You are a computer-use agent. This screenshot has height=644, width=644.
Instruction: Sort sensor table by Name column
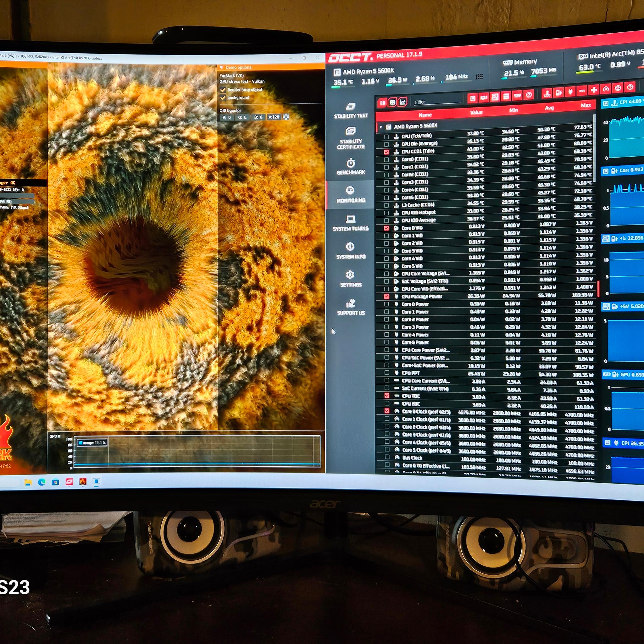(x=425, y=115)
